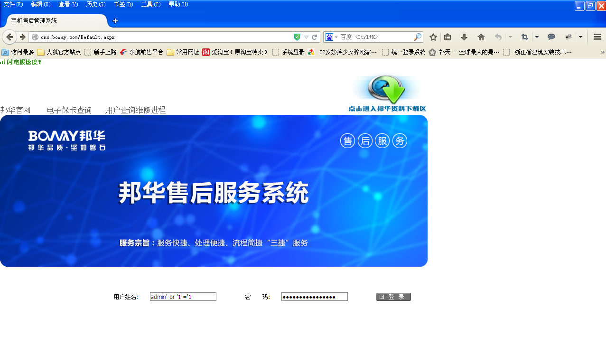Open 访问最多 bookmark folder
Screen dimensions: 606x364
click(18, 52)
